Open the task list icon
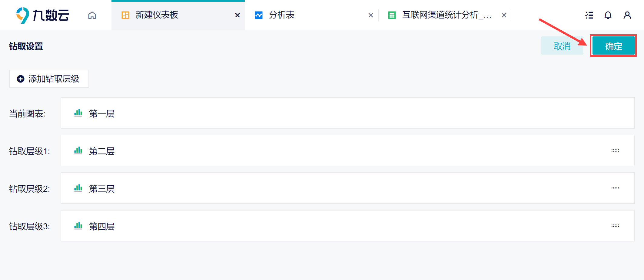The width and height of the screenshot is (644, 280). 589,15
